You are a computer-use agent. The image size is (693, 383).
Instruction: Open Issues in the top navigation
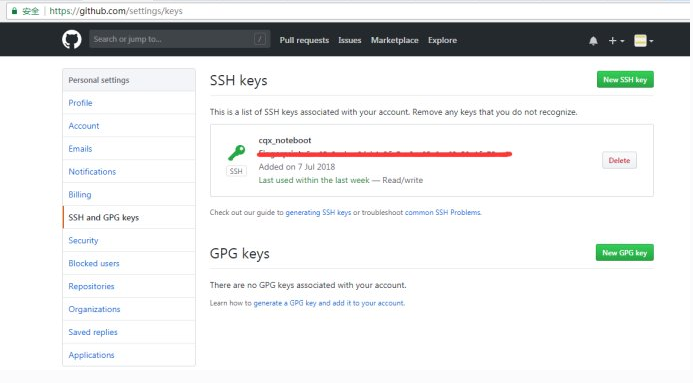tap(350, 40)
